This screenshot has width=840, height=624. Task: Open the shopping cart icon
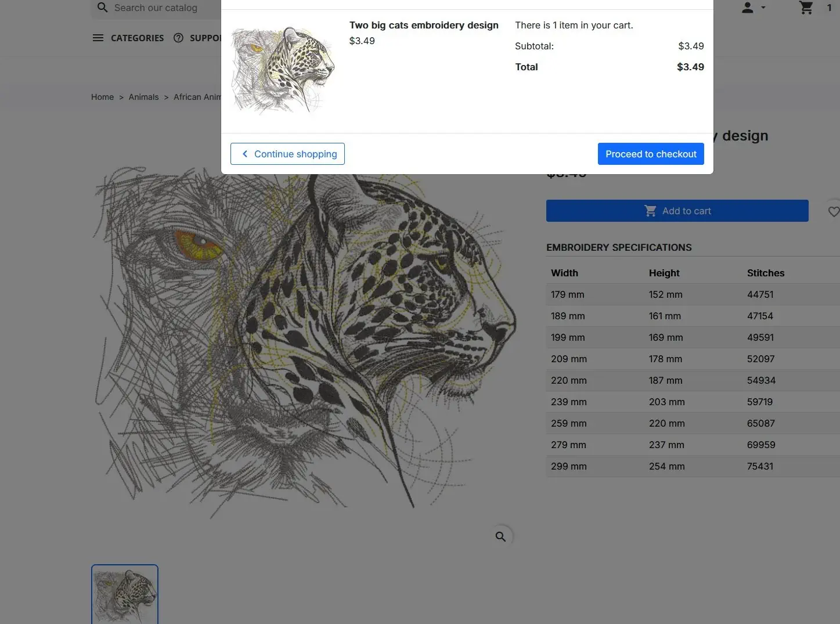click(806, 8)
